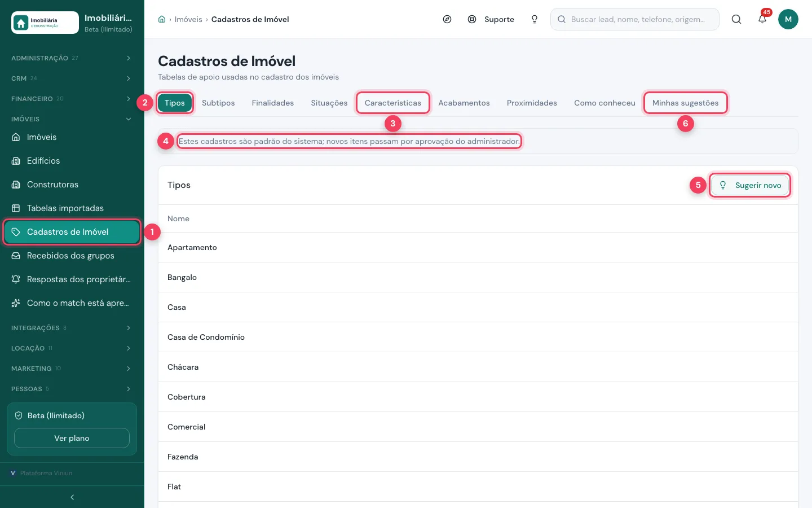Select the Chácara row
The image size is (812, 508).
(x=478, y=367)
